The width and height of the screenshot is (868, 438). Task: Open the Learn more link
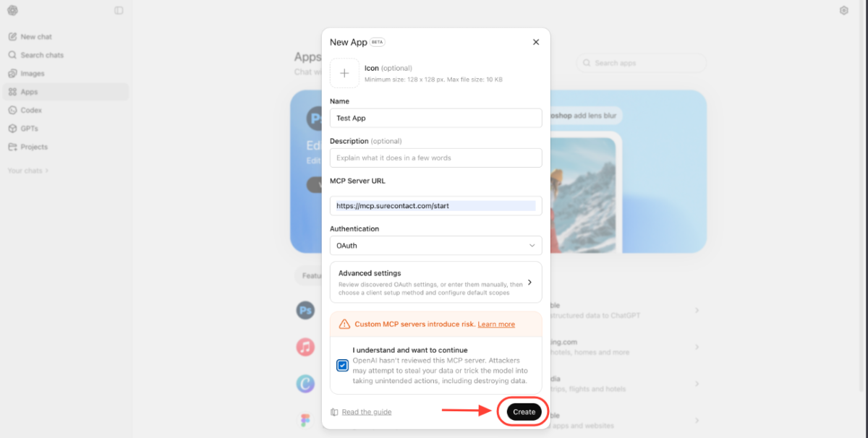click(496, 325)
